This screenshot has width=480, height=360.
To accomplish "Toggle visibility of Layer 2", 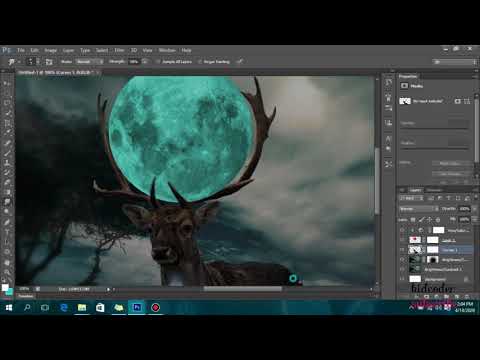I will [x=402, y=240].
